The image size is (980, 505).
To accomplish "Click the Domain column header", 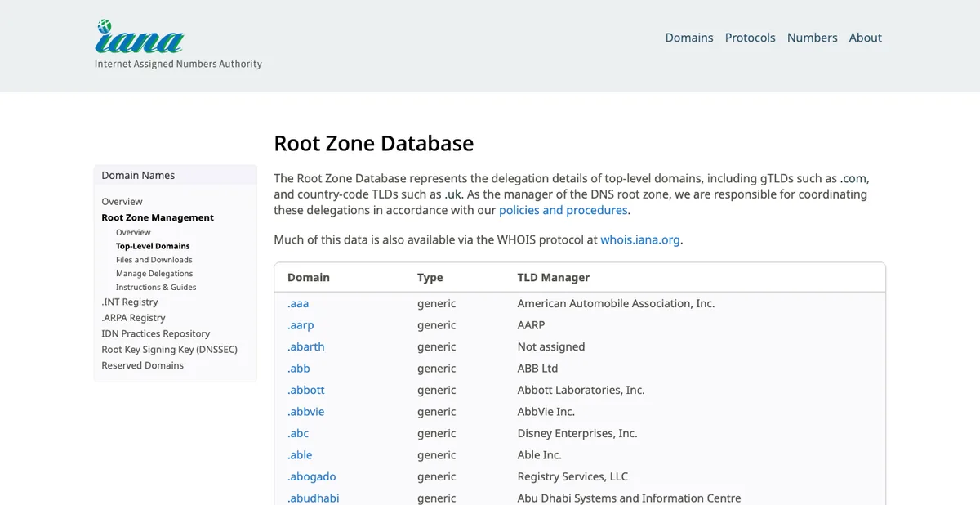I will point(309,277).
